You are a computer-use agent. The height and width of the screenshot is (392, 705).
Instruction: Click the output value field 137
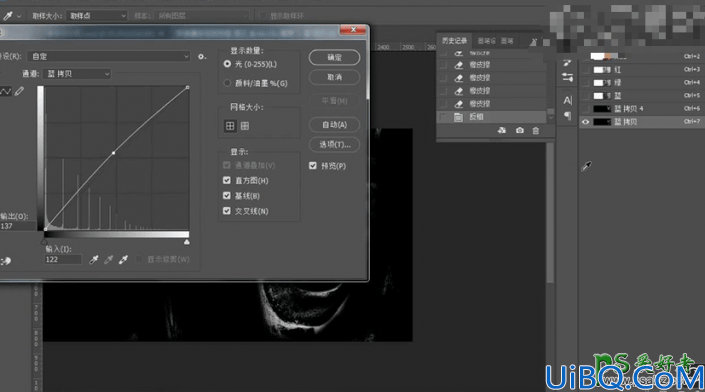pos(18,226)
